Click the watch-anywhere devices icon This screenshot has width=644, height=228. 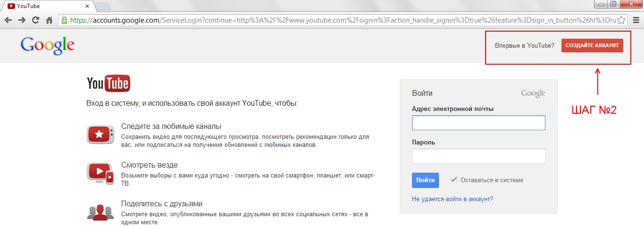coord(100,173)
